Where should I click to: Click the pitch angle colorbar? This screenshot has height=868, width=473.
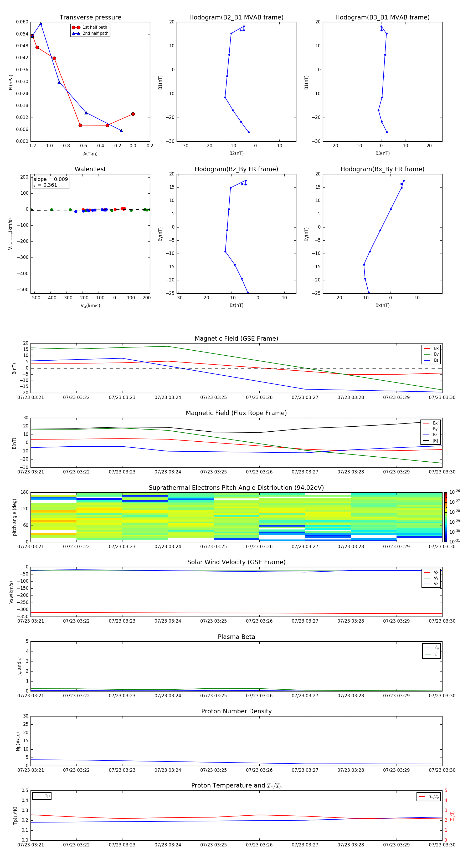point(446,517)
